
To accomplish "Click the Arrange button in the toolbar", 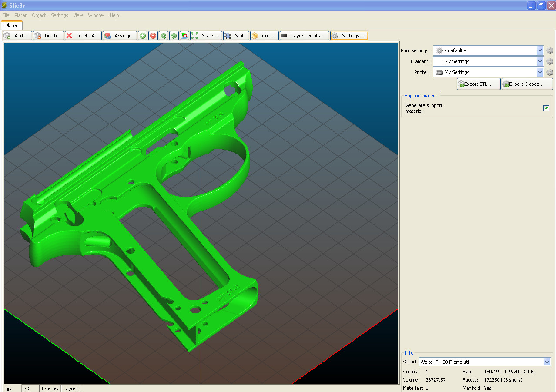I will pos(119,35).
